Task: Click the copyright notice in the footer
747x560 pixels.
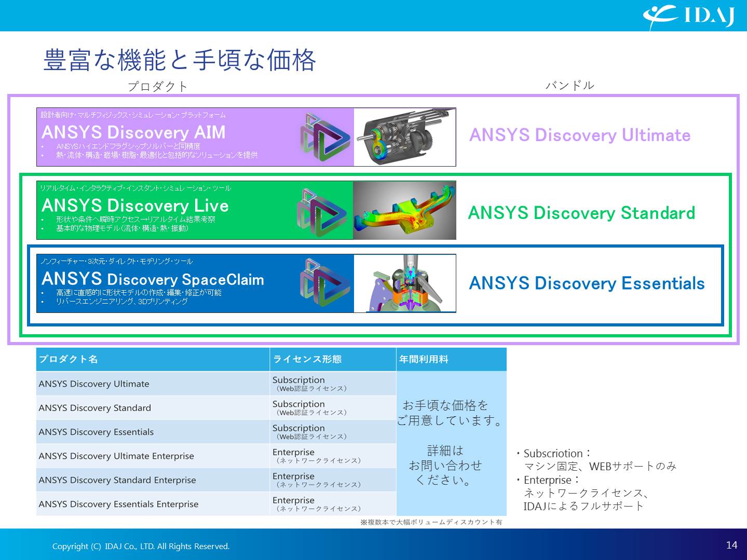Action: 141,546
